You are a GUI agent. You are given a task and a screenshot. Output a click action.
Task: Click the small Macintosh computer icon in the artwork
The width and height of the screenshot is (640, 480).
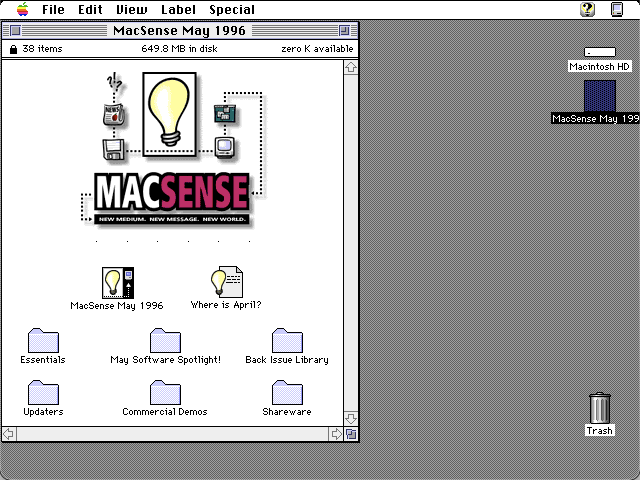point(224,148)
